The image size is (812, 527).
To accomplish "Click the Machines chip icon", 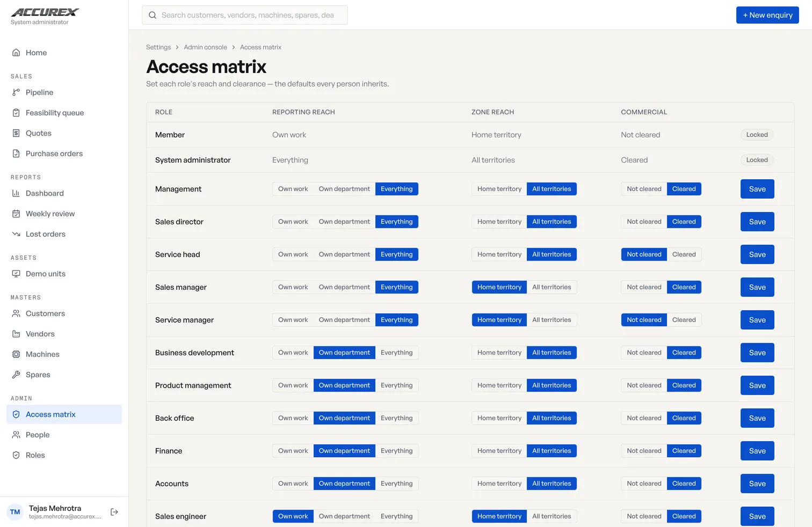I will coord(16,354).
